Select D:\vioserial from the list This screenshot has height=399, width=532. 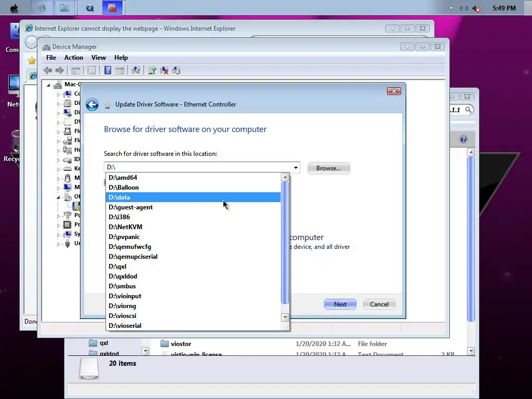[x=193, y=325]
